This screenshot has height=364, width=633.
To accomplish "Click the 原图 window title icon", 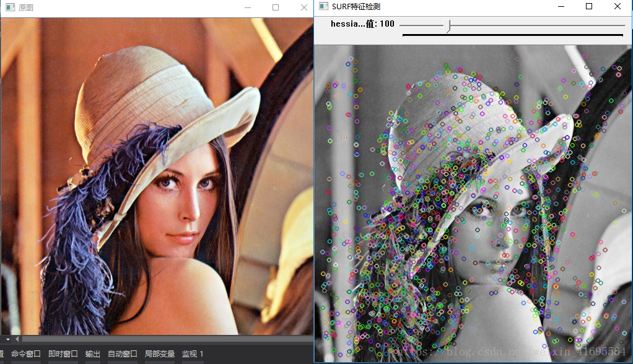I will (10, 7).
